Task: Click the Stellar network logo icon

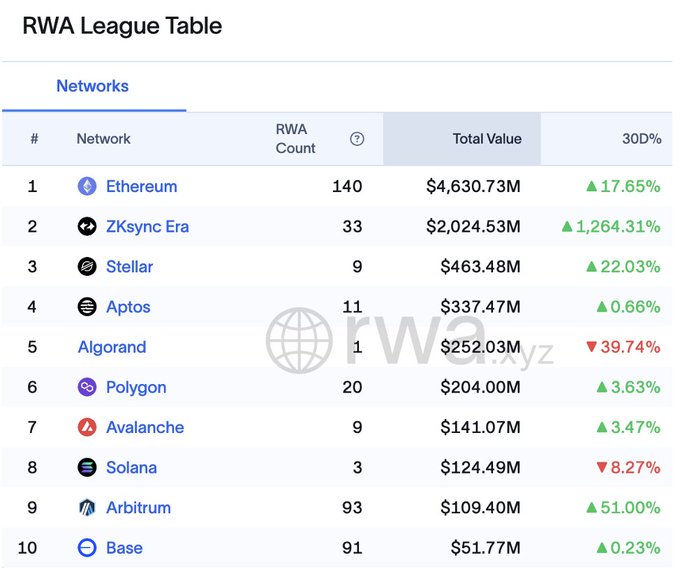Action: tap(87, 266)
